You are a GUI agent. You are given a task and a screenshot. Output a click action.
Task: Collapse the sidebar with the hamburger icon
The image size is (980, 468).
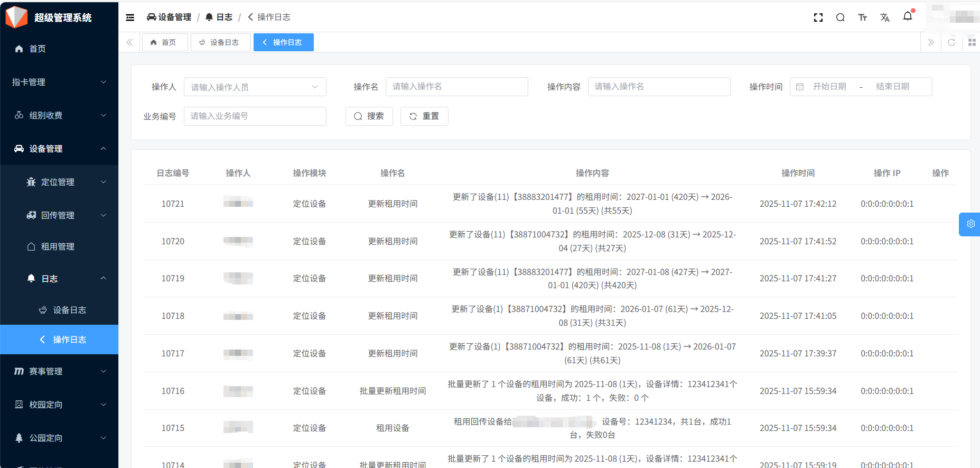[130, 17]
